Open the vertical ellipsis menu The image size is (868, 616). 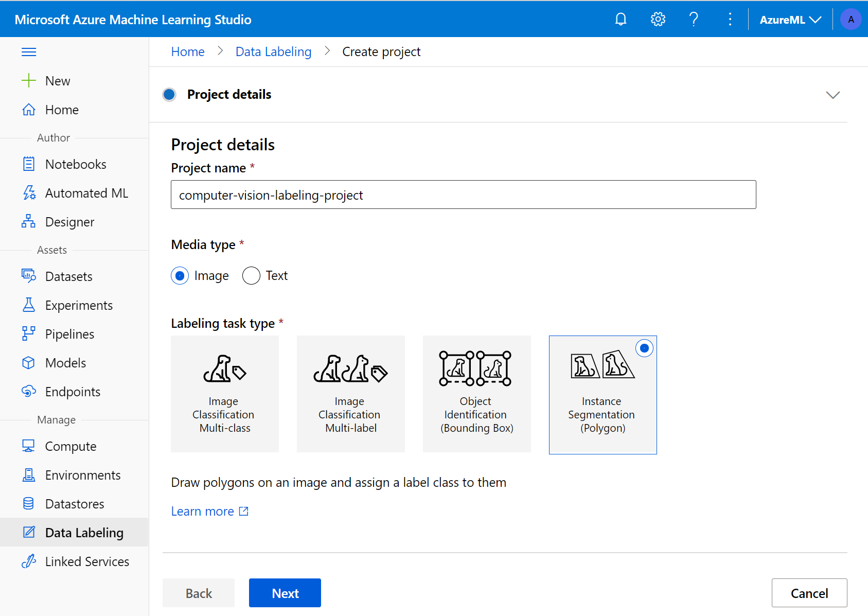730,20
